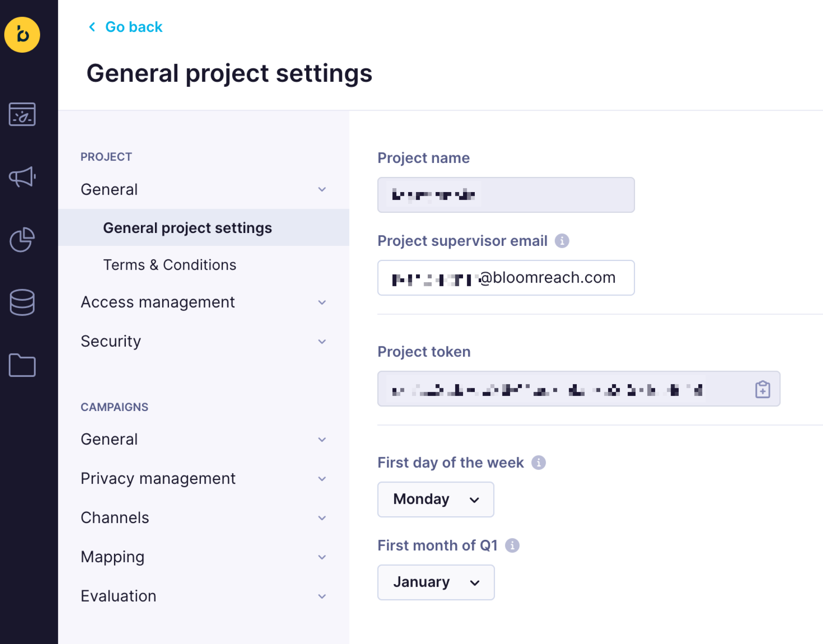Screen dimensions: 823x644
Task: Expand the Access management section
Action: coord(203,302)
